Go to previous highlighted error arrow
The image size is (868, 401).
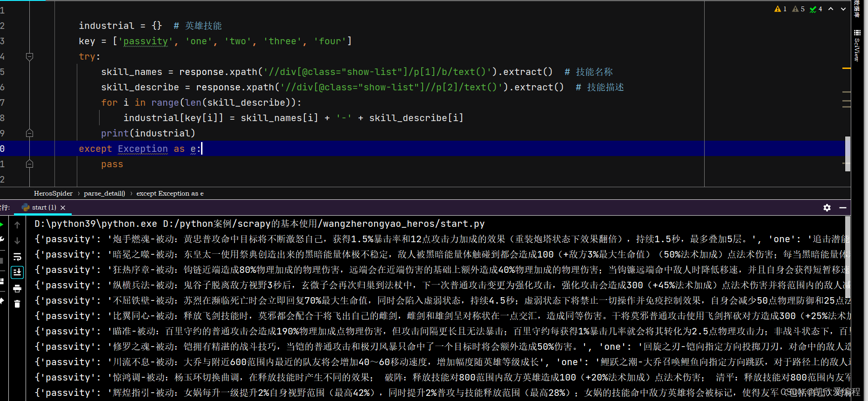[x=831, y=9]
